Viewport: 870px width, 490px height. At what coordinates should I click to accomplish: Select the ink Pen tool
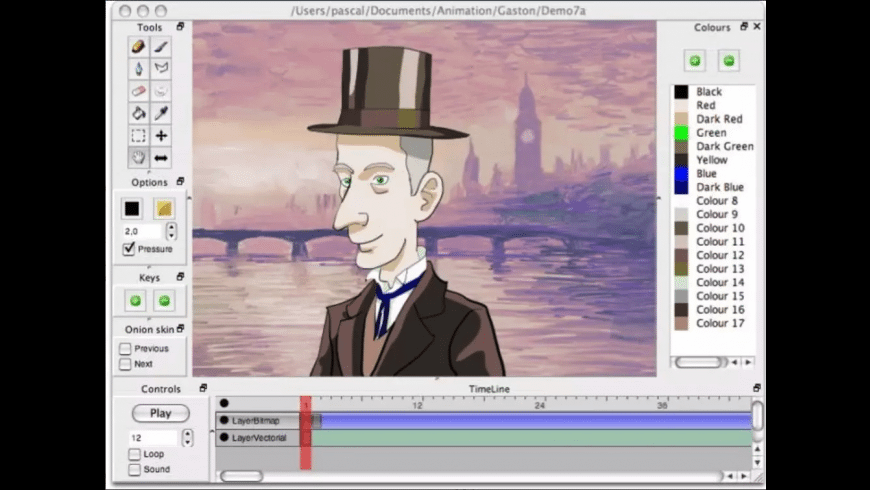[139, 69]
